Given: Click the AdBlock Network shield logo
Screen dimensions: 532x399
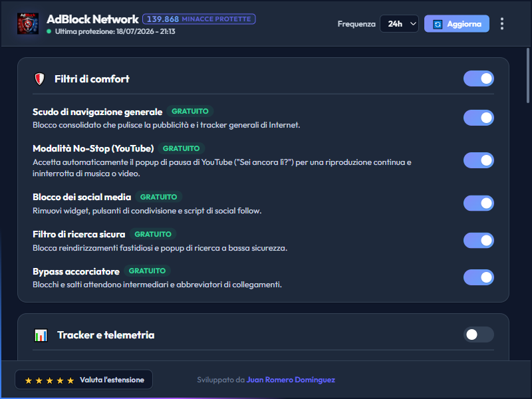Looking at the screenshot, I should (x=28, y=24).
